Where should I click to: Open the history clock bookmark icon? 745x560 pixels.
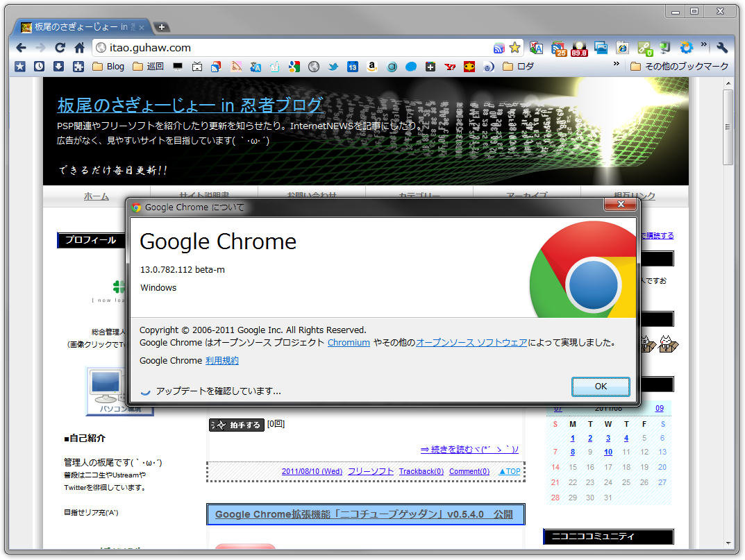(x=40, y=67)
